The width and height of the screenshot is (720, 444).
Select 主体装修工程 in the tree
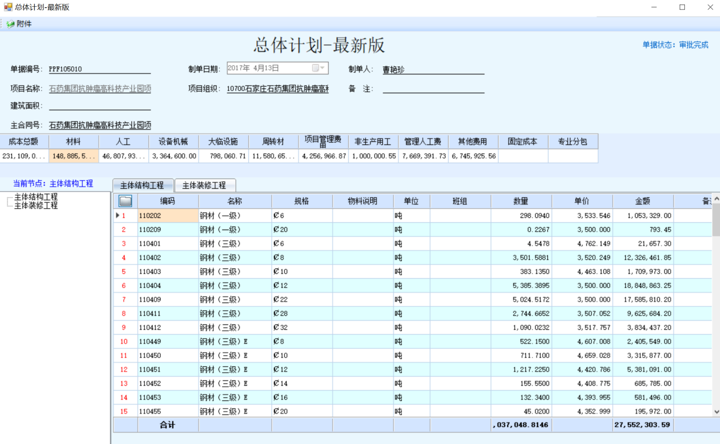[36, 205]
